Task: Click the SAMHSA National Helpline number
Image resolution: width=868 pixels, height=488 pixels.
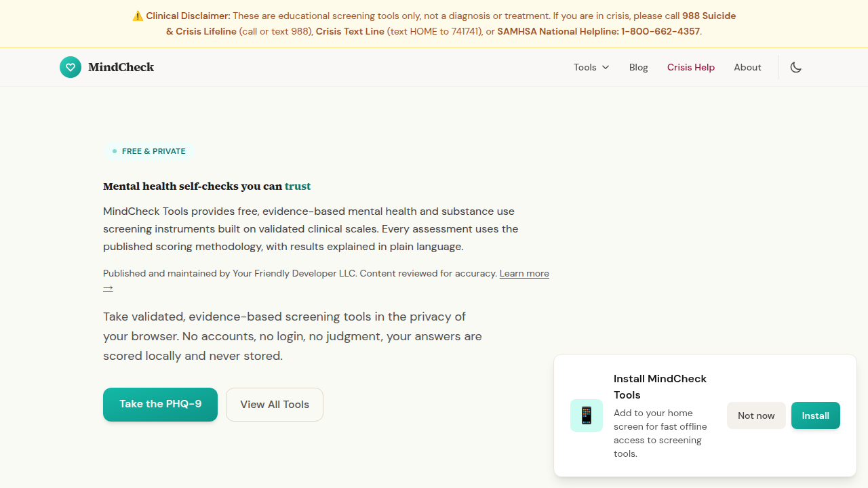Action: tap(660, 31)
